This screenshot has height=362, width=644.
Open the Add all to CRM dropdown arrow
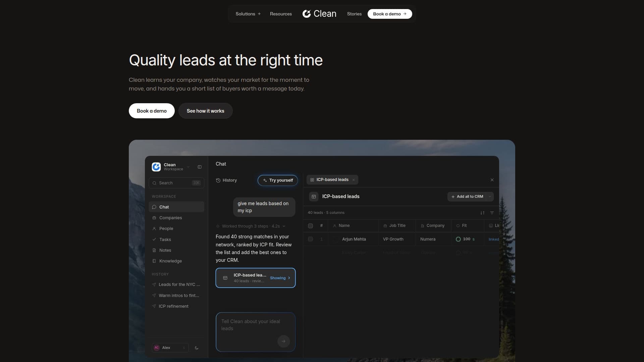pyautogui.click(x=490, y=197)
